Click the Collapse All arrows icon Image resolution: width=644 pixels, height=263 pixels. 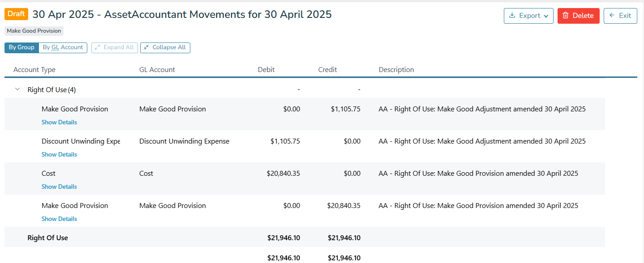pos(146,47)
